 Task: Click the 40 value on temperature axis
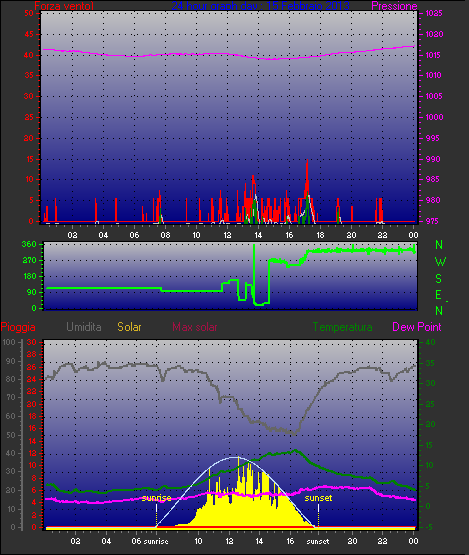tap(430, 343)
